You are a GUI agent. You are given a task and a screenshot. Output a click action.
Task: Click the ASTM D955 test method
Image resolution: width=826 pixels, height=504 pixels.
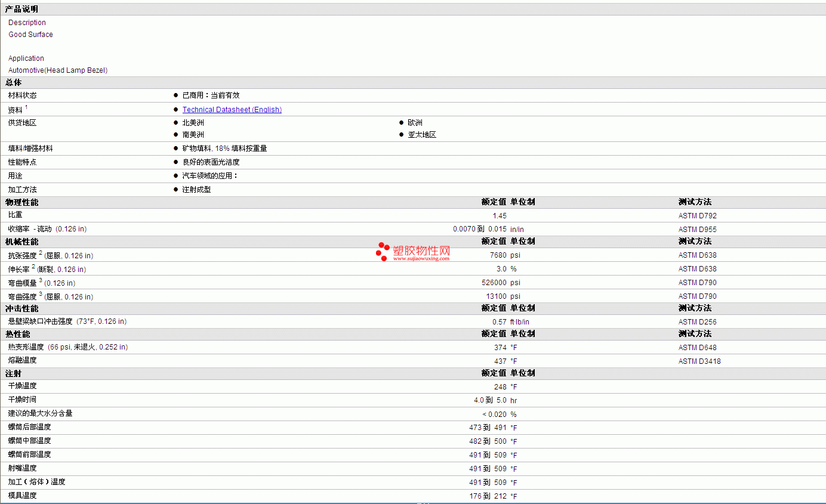tap(698, 230)
